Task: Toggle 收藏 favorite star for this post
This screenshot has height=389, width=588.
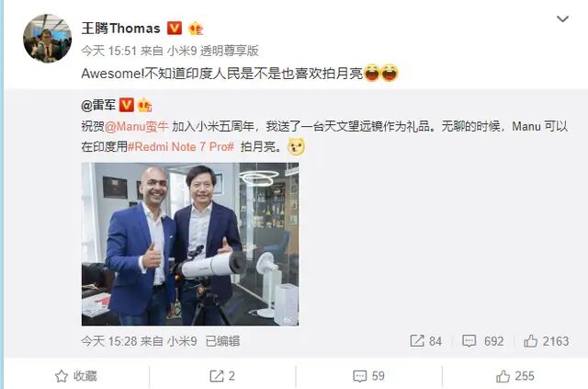Action: pos(75,376)
